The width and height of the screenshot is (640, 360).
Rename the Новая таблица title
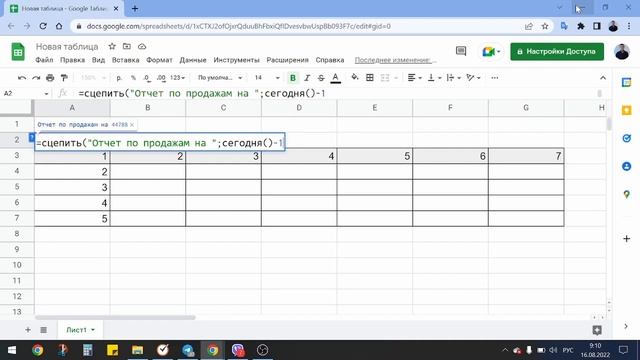(x=67, y=47)
